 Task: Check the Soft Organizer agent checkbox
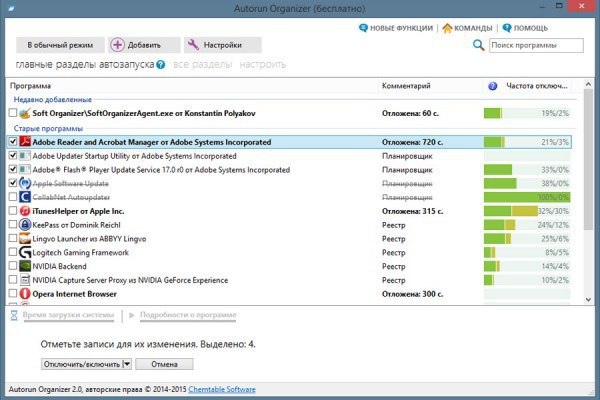(x=13, y=113)
